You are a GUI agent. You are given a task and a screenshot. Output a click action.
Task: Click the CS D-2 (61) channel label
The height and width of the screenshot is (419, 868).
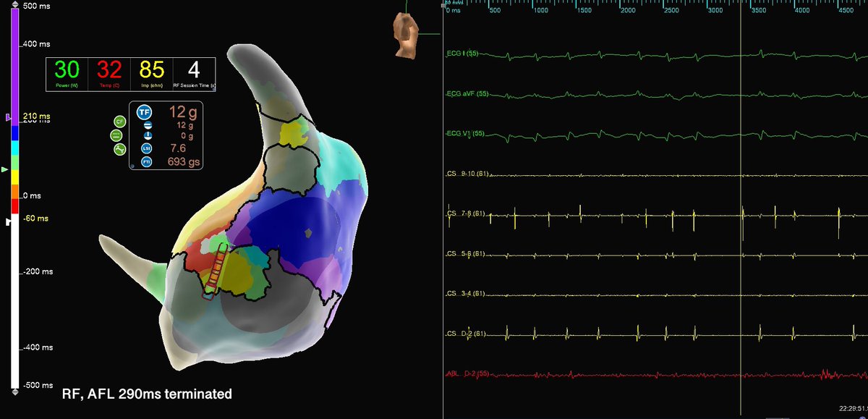(x=466, y=334)
